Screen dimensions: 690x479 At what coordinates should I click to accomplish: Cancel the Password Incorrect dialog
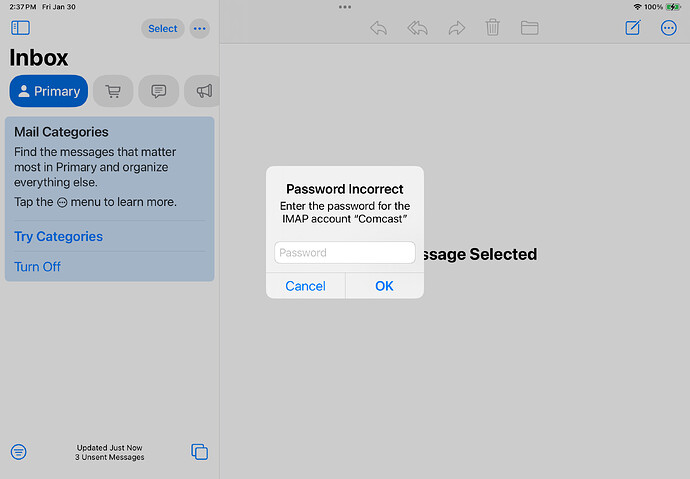305,286
